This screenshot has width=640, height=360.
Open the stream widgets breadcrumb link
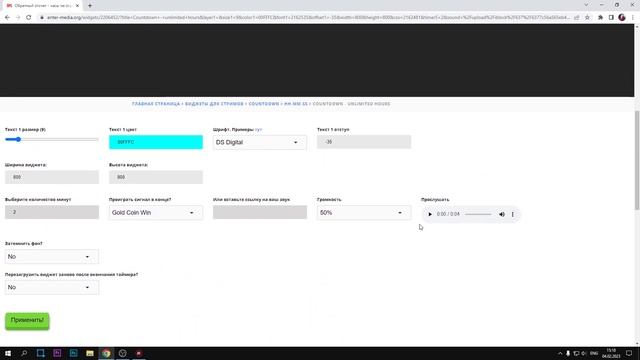214,104
